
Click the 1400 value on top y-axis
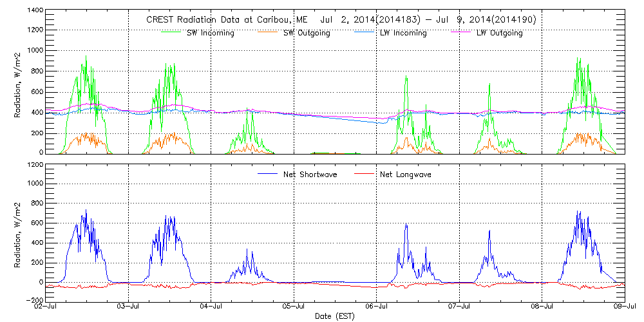click(35, 12)
